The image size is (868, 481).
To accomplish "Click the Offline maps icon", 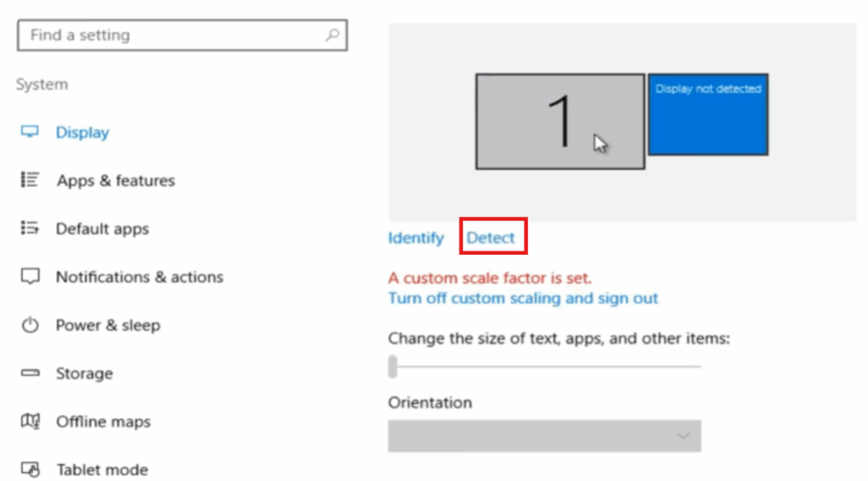I will [x=31, y=422].
